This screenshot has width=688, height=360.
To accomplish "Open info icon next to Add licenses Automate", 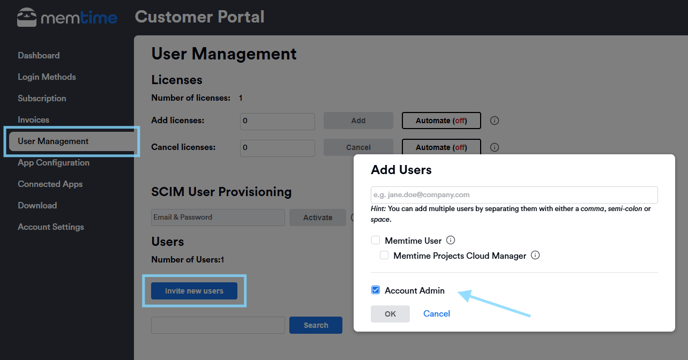I will click(x=494, y=121).
